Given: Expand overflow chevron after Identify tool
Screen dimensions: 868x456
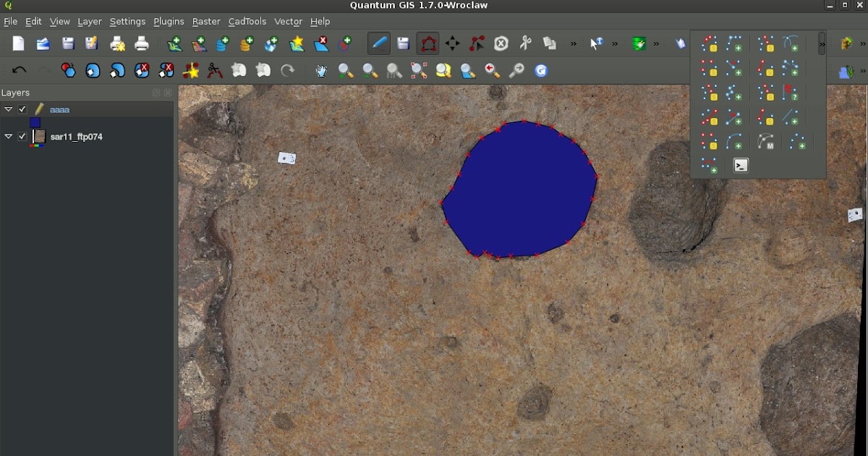Looking at the screenshot, I should tap(616, 44).
